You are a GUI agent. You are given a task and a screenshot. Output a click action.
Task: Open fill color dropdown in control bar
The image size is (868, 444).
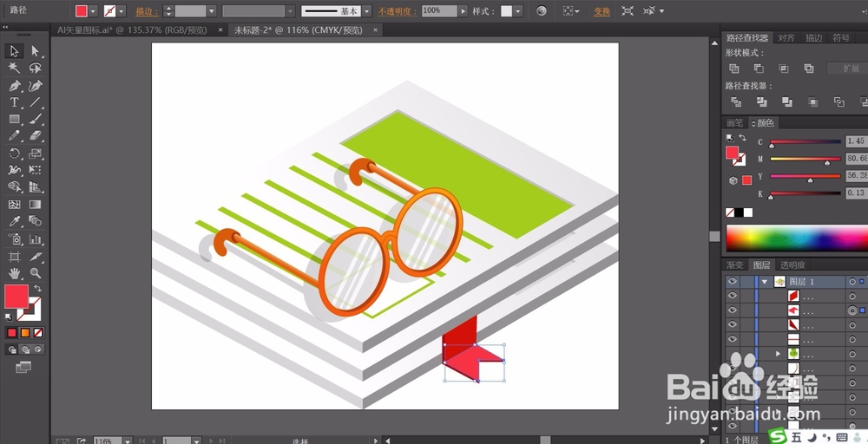pyautogui.click(x=93, y=11)
